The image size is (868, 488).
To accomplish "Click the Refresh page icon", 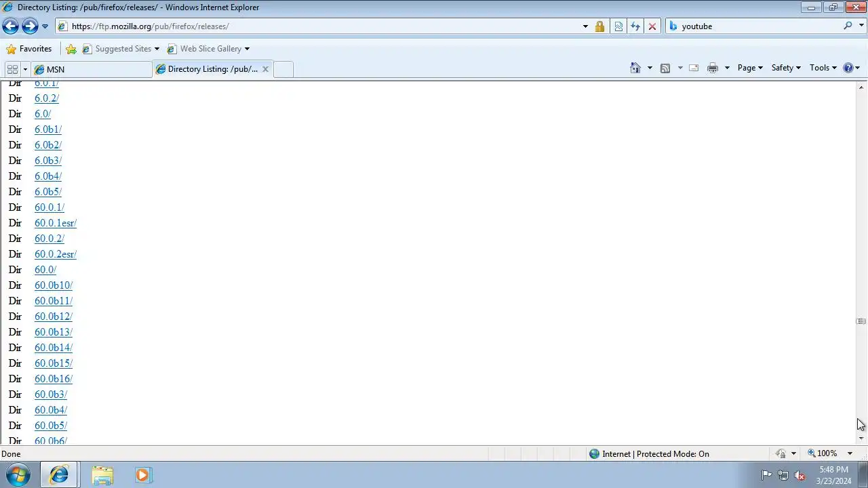I will click(x=635, y=26).
